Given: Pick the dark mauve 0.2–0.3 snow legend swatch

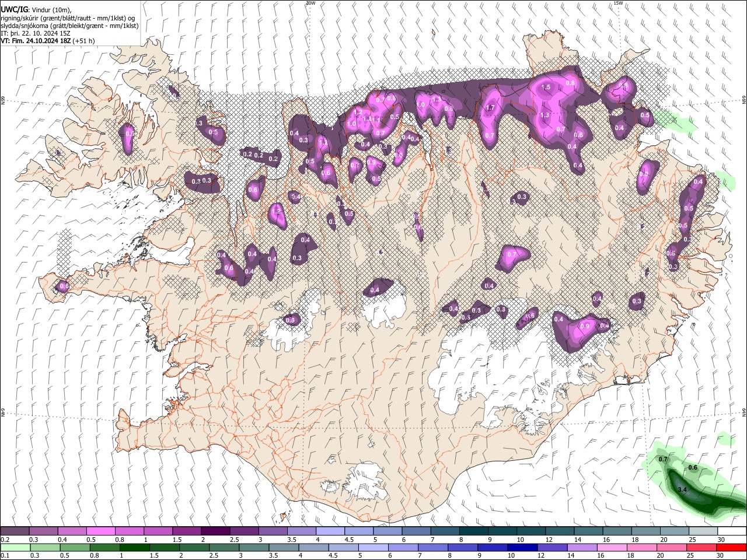Looking at the screenshot, I should (x=15, y=531).
